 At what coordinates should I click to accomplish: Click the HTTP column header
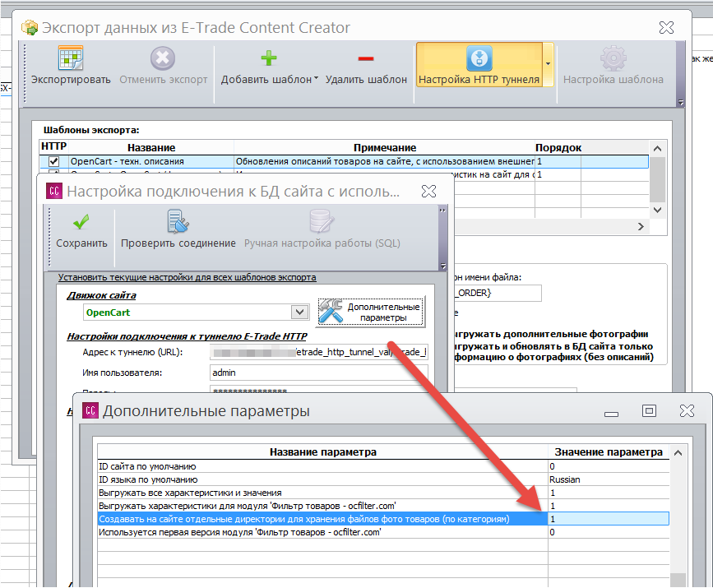point(53,146)
